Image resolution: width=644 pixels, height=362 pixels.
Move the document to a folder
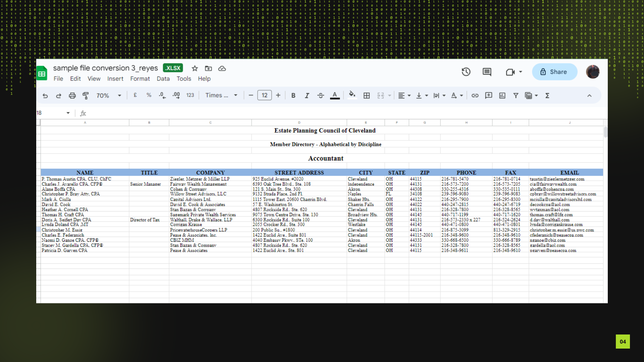tap(208, 68)
